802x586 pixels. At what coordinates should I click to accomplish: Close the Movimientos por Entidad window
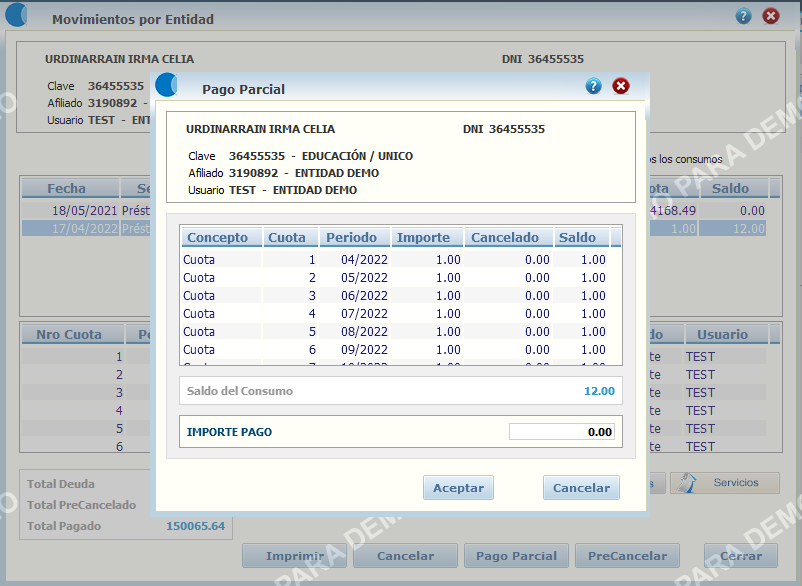point(771,16)
